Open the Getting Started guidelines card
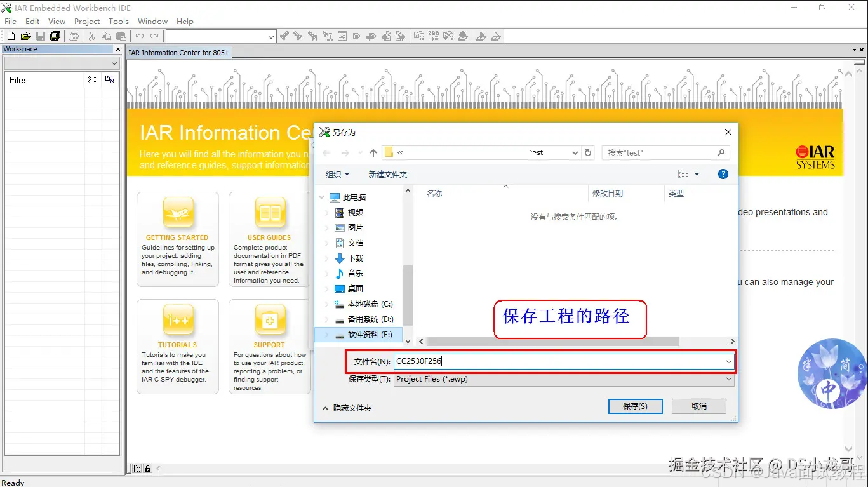Screen dimensions: 868x487 (x=178, y=239)
